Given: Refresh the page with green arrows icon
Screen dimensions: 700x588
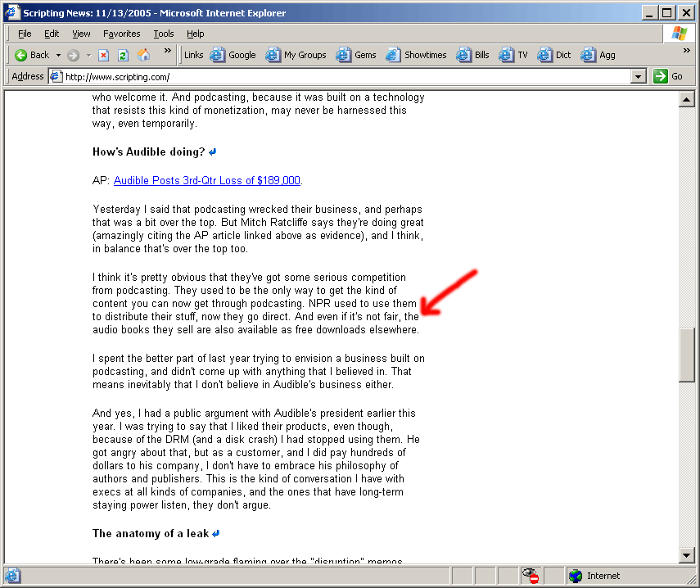Looking at the screenshot, I should 123,55.
